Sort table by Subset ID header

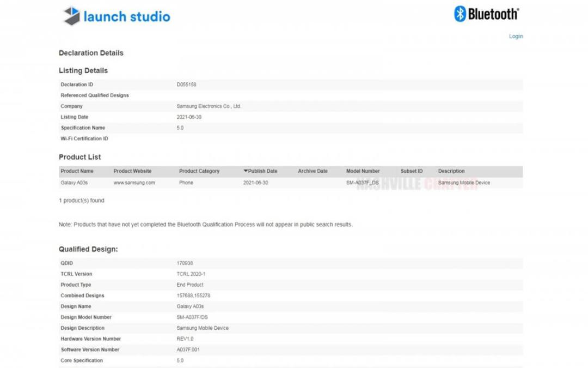click(412, 171)
